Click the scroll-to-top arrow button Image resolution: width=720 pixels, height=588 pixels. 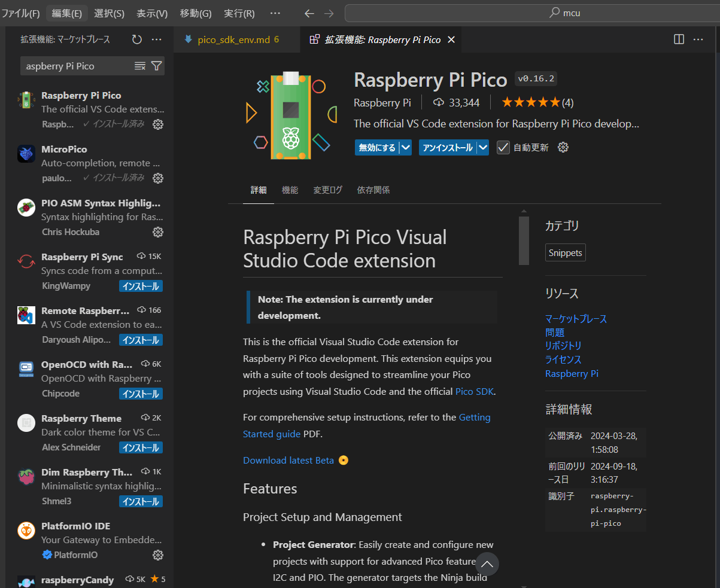[x=487, y=564]
